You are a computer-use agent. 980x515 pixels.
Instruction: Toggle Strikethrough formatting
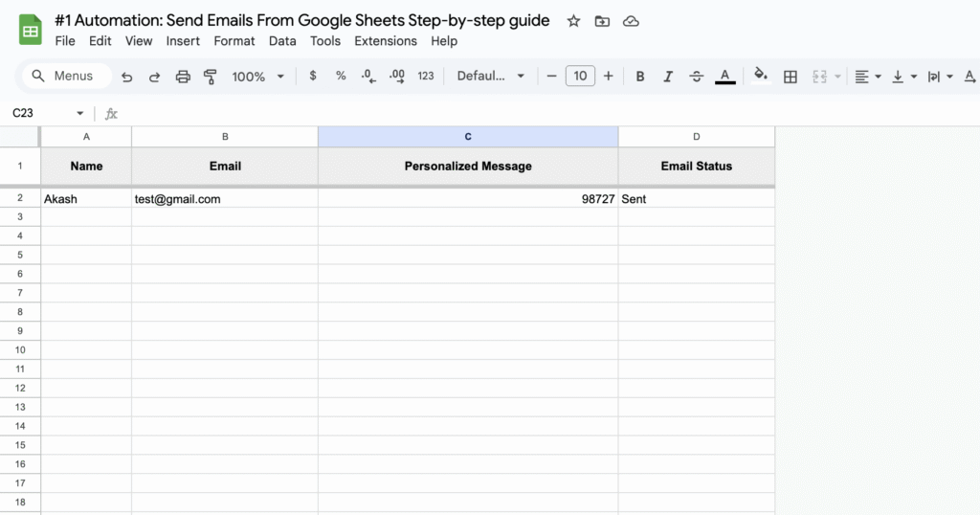(x=696, y=77)
